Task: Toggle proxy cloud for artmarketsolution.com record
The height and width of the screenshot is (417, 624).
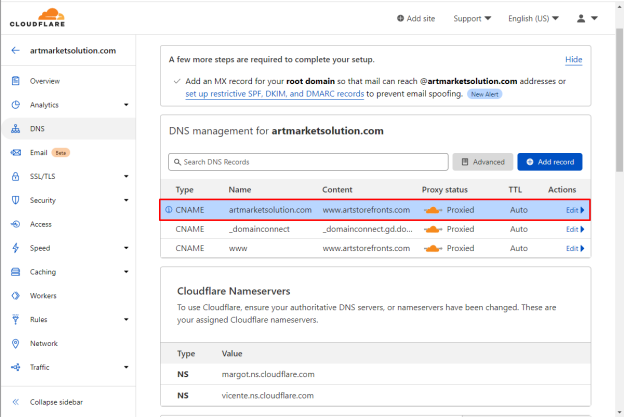Action: (x=433, y=210)
